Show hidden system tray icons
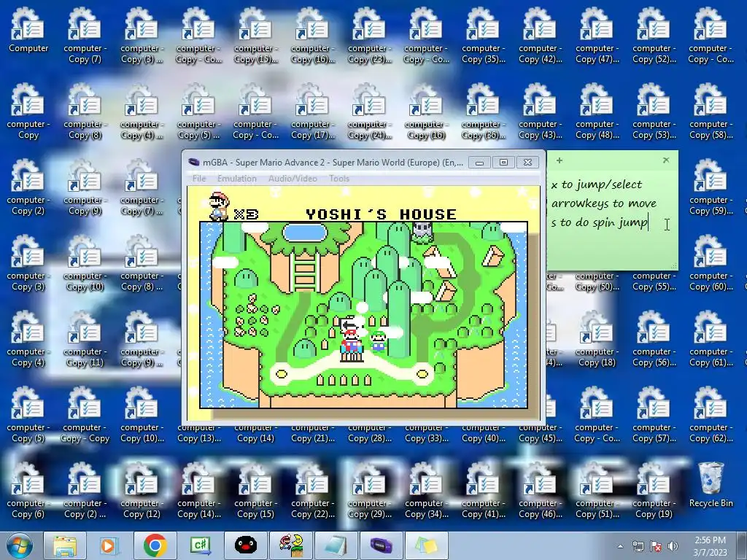Viewport: 747px width, 560px height. 620,546
